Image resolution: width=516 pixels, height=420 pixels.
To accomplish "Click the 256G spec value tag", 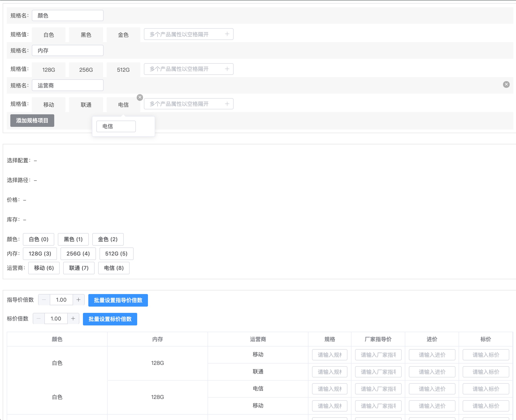I will (86, 70).
